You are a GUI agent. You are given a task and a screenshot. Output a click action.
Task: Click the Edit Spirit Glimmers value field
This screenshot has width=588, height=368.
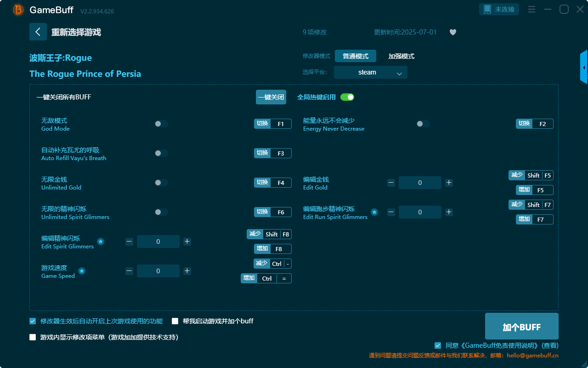pyautogui.click(x=158, y=241)
